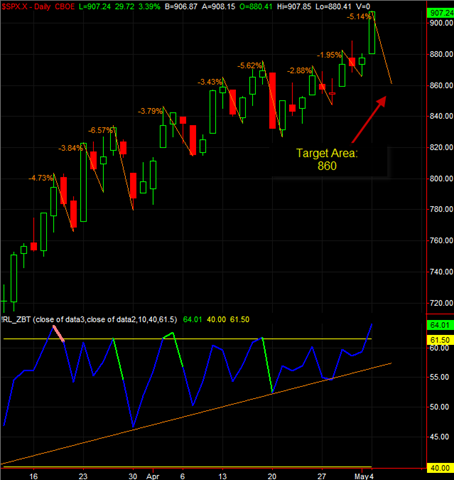Click the $SPX.X Daily CBOE symbol label
The width and height of the screenshot is (454, 480).
[x=38, y=6]
